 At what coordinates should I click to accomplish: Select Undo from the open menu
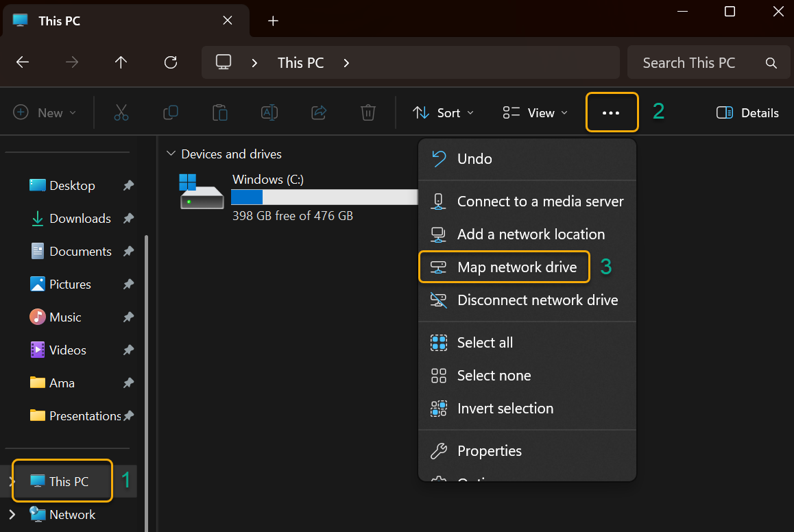474,158
